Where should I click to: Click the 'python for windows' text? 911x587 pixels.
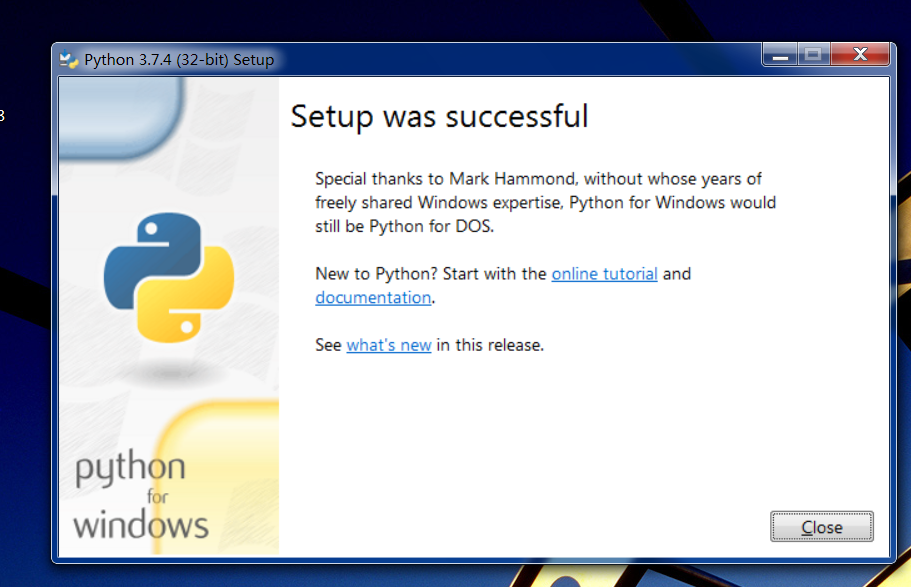tap(140, 496)
